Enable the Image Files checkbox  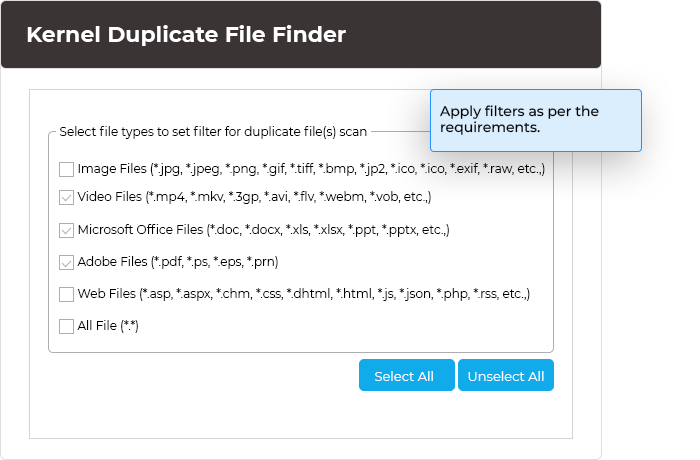point(67,169)
